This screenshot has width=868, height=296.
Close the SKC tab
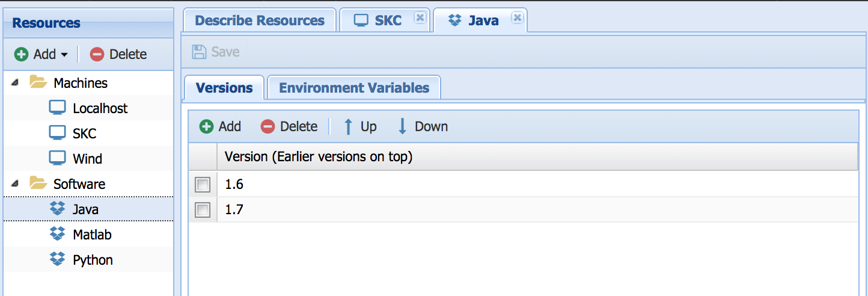(420, 19)
